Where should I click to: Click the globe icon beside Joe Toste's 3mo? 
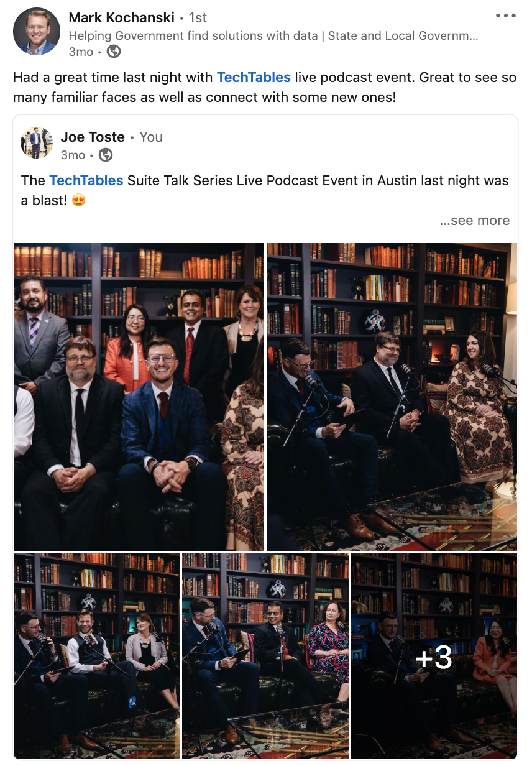[x=106, y=155]
